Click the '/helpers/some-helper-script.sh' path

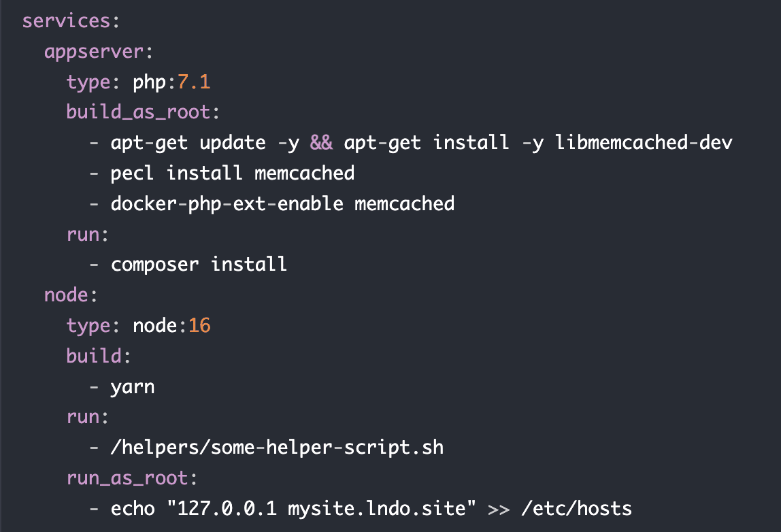277,447
